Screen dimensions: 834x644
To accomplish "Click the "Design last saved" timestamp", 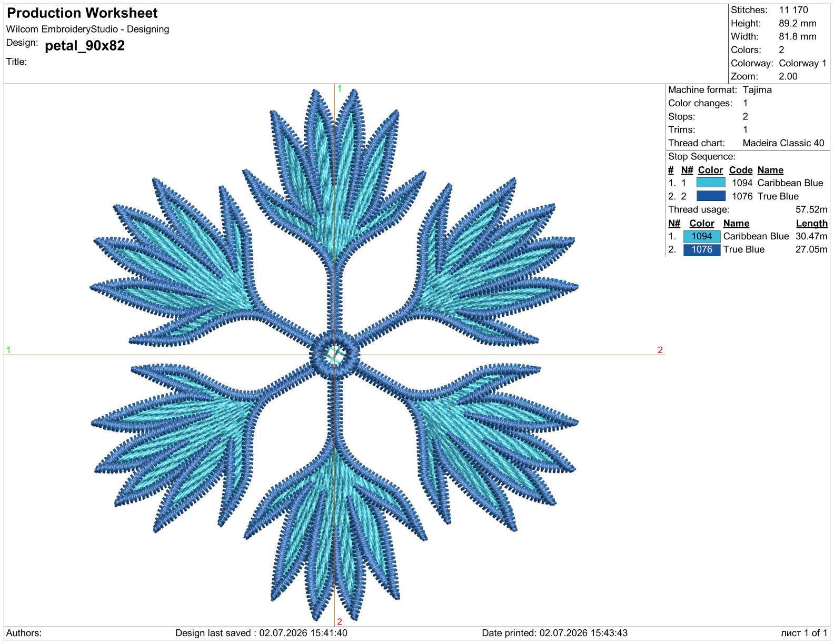I will (261, 633).
